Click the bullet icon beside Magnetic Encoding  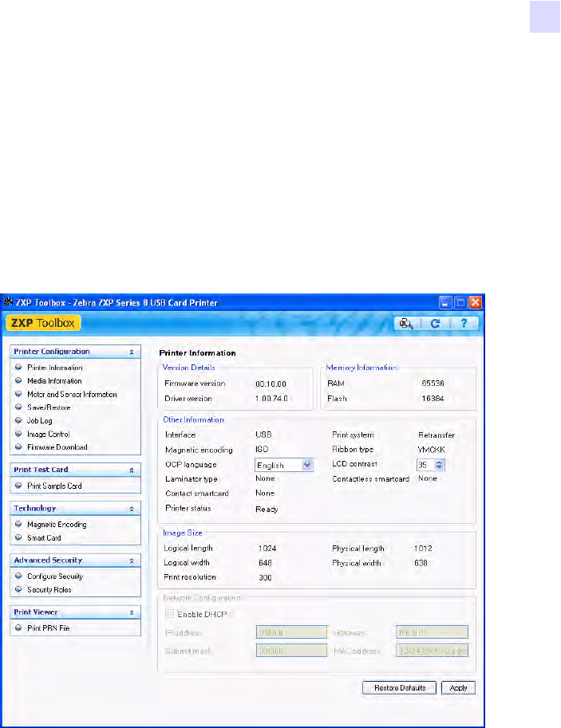(x=18, y=524)
